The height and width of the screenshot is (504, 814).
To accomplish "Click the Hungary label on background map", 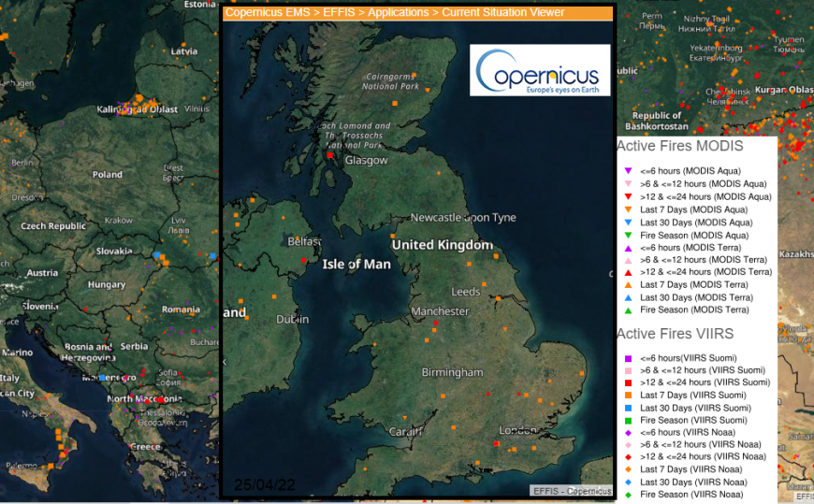I will tap(107, 285).
